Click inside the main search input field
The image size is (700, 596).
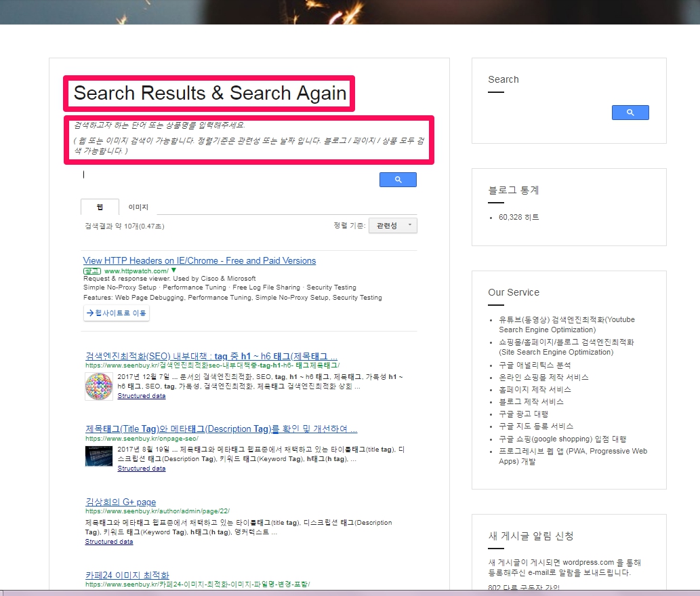coord(203,175)
